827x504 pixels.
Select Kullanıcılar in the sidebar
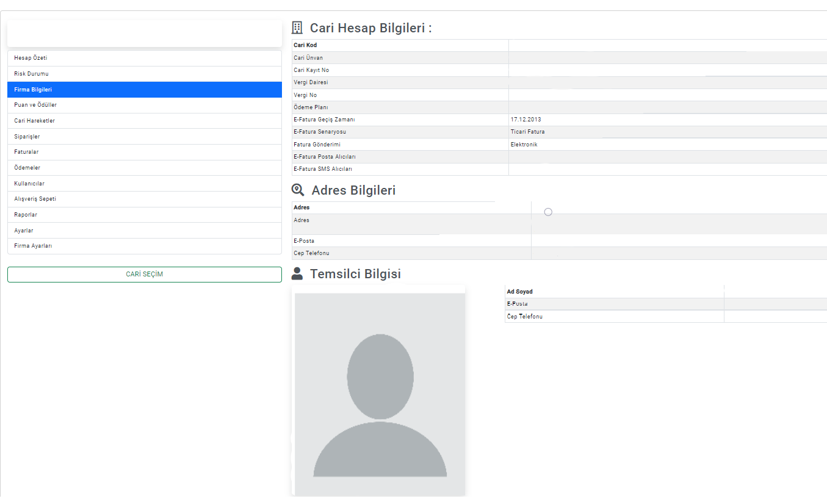point(144,184)
